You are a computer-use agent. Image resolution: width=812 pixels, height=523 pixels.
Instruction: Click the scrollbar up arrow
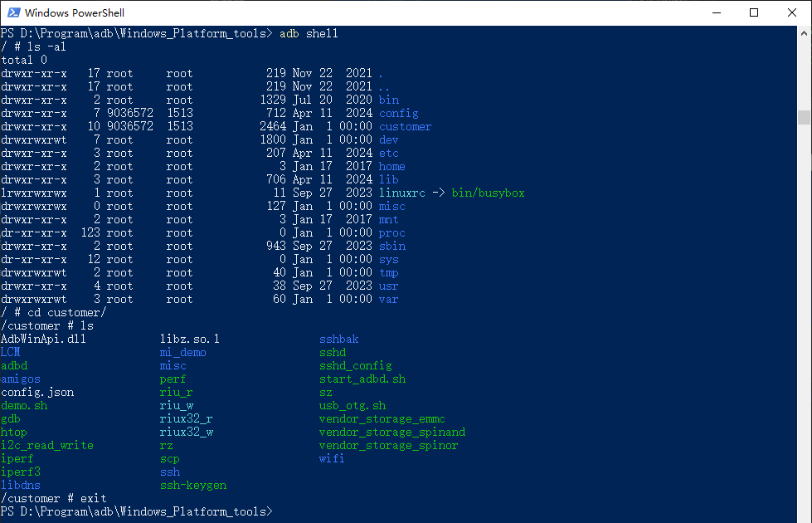(805, 33)
